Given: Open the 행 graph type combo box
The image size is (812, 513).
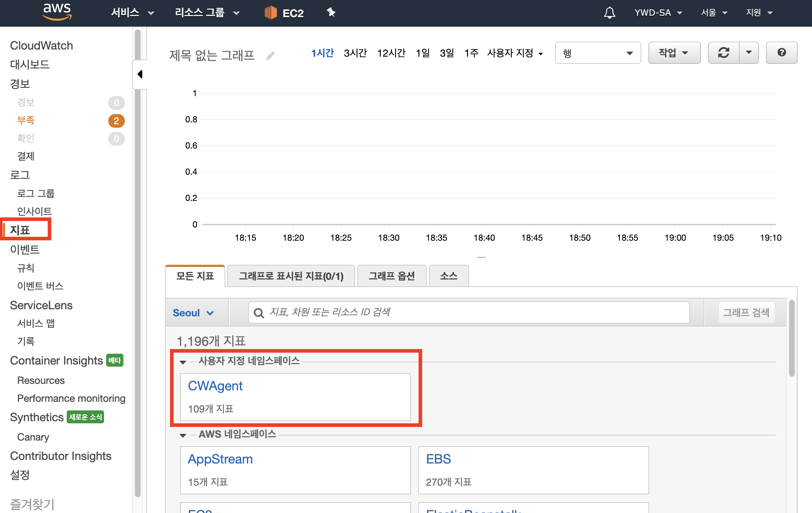Looking at the screenshot, I should (x=598, y=53).
